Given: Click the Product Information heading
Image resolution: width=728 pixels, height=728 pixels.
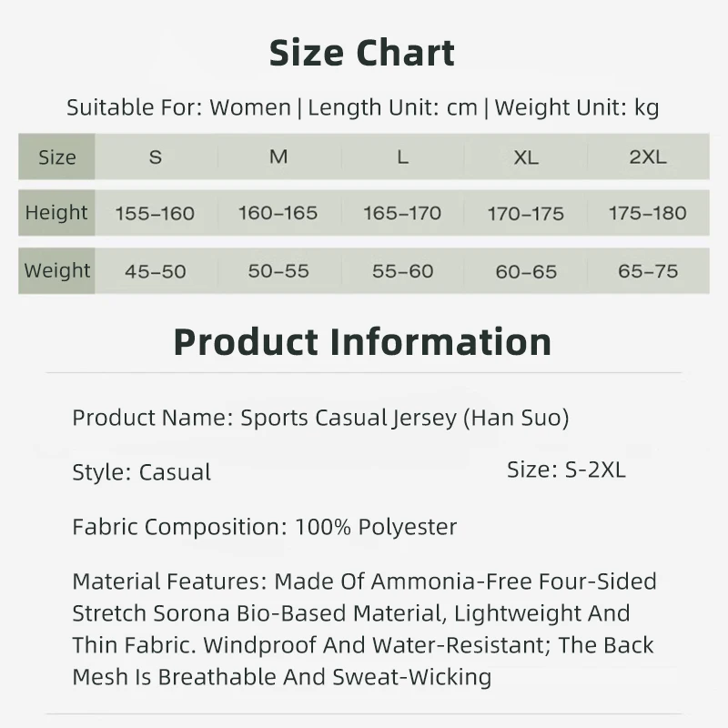Looking at the screenshot, I should click(362, 342).
